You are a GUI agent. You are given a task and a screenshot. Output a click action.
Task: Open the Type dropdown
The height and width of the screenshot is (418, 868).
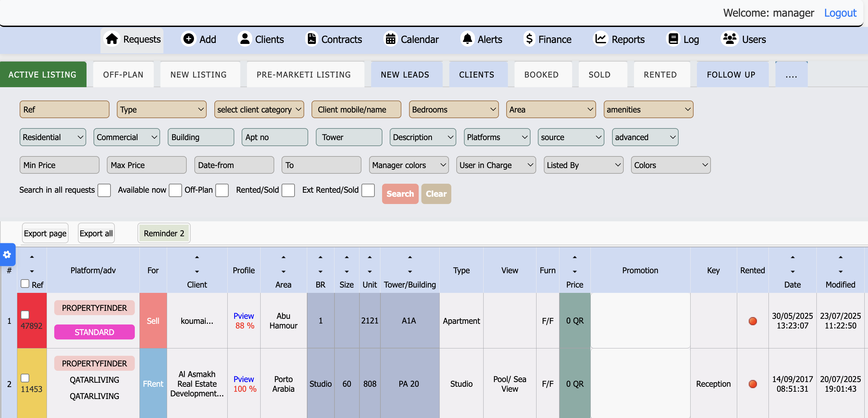162,109
